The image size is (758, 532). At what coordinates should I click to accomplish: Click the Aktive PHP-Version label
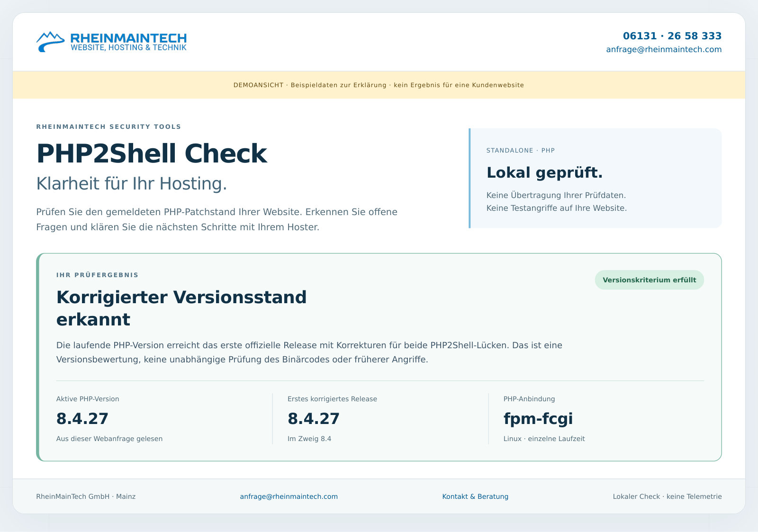(88, 399)
